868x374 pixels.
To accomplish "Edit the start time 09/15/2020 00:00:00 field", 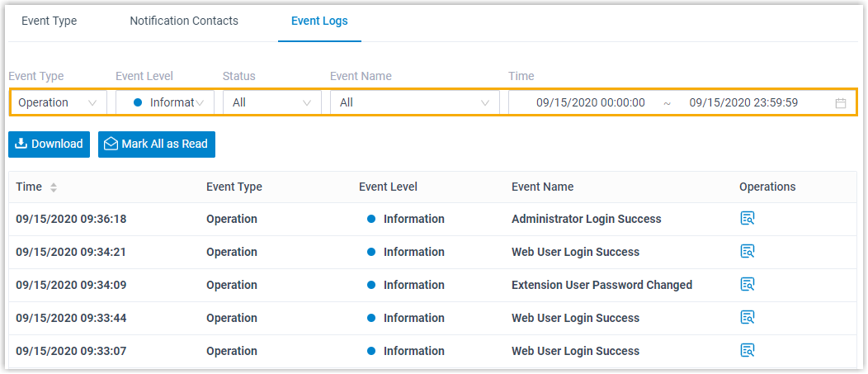I will click(x=590, y=103).
